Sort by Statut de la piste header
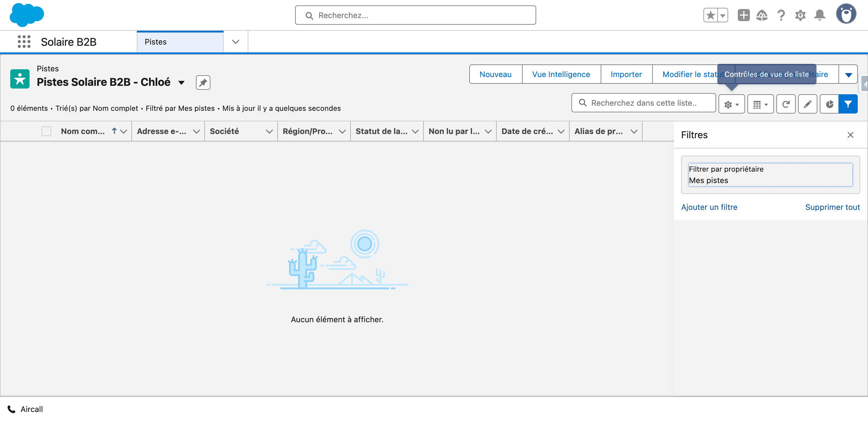Screen dimensions: 868x421 [382, 131]
